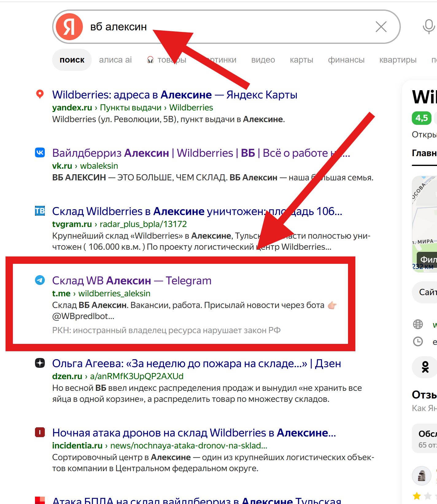Click the vk.ru domain link
This screenshot has height=504, width=437.
(62, 166)
